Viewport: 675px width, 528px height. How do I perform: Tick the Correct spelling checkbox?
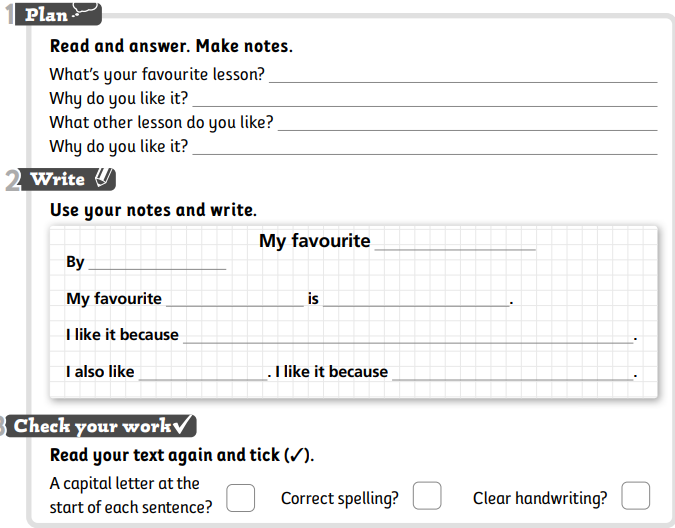(427, 496)
